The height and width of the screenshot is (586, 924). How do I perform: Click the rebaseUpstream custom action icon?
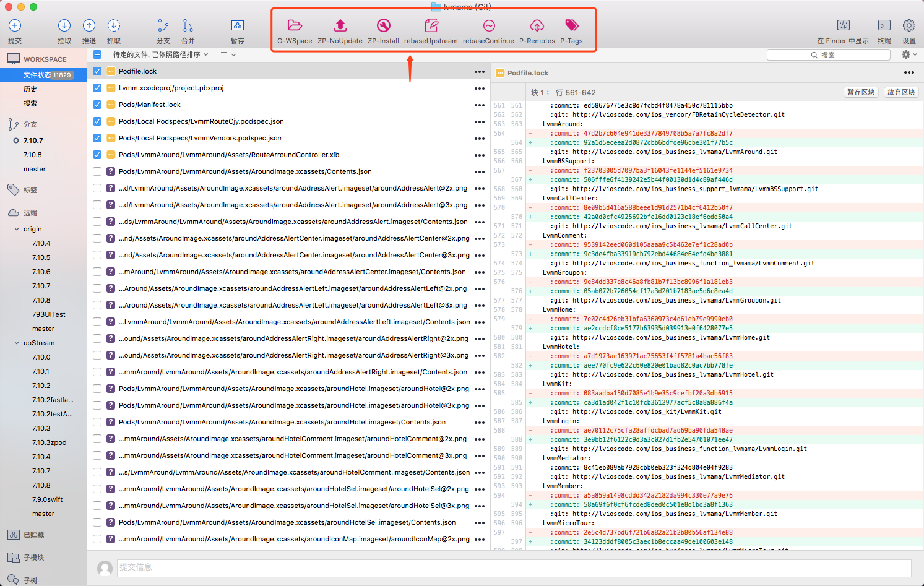click(x=431, y=26)
